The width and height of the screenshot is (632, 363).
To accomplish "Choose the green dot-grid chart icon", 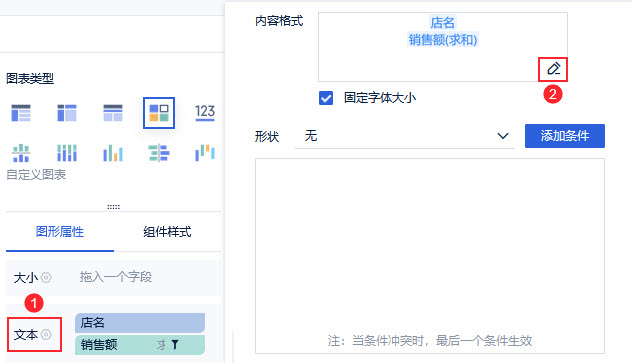I will pos(21,153).
